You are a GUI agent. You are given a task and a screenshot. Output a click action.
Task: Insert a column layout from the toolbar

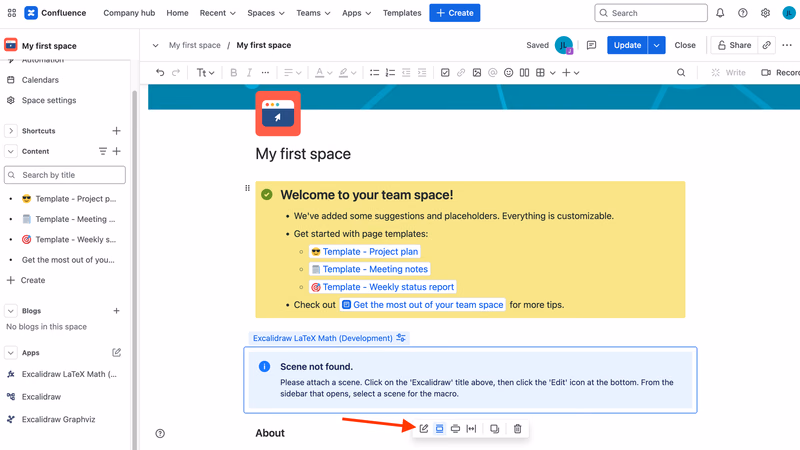click(524, 72)
